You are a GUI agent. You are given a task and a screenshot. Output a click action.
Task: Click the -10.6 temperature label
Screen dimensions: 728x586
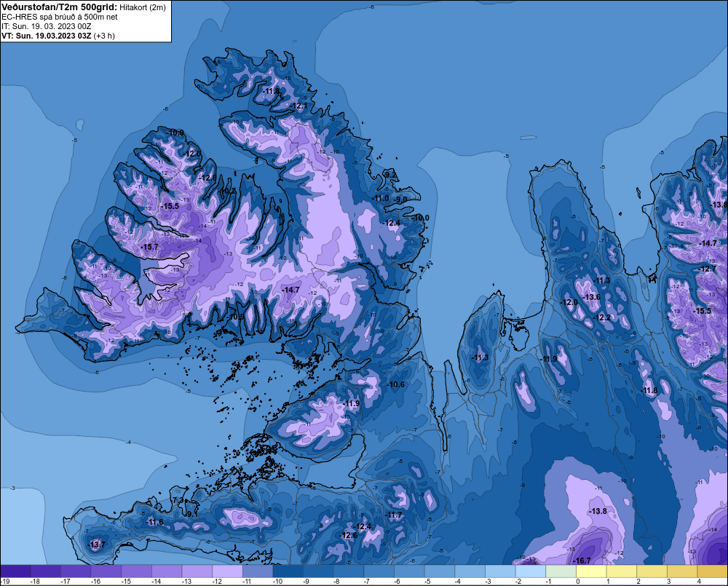[395, 384]
